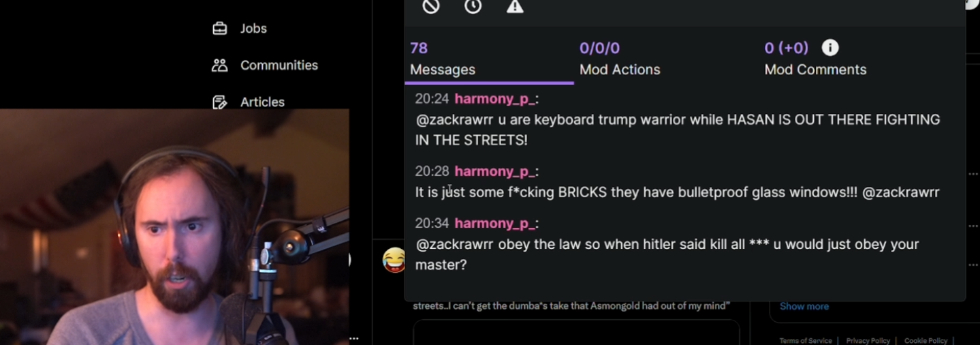The width and height of the screenshot is (980, 345).
Task: Open the Cookie Policy link
Action: 926,340
